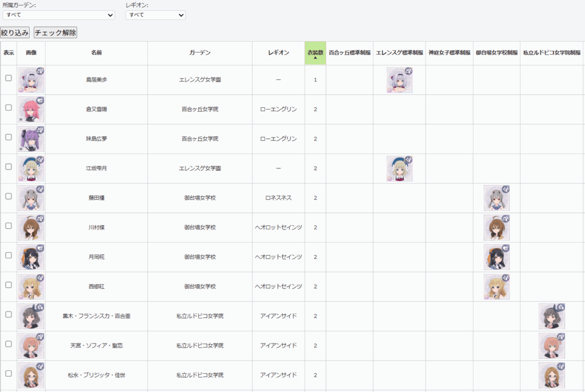The height and width of the screenshot is (392, 585).
Task: Open the 所属ガーデン dropdown
Action: [58, 15]
